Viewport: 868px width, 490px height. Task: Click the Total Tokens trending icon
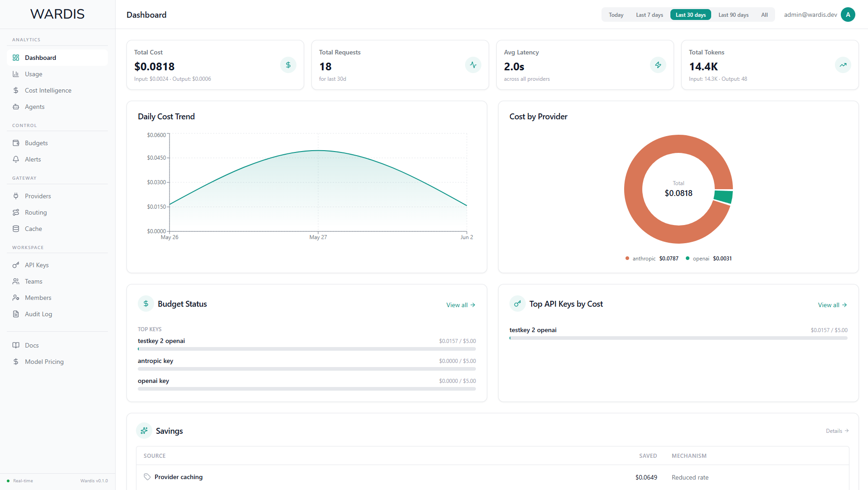point(843,65)
